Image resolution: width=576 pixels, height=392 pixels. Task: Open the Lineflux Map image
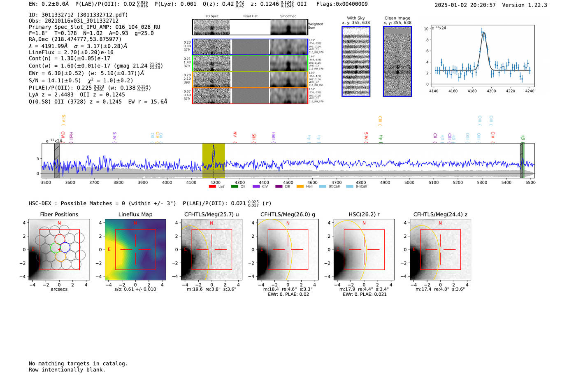135,250
